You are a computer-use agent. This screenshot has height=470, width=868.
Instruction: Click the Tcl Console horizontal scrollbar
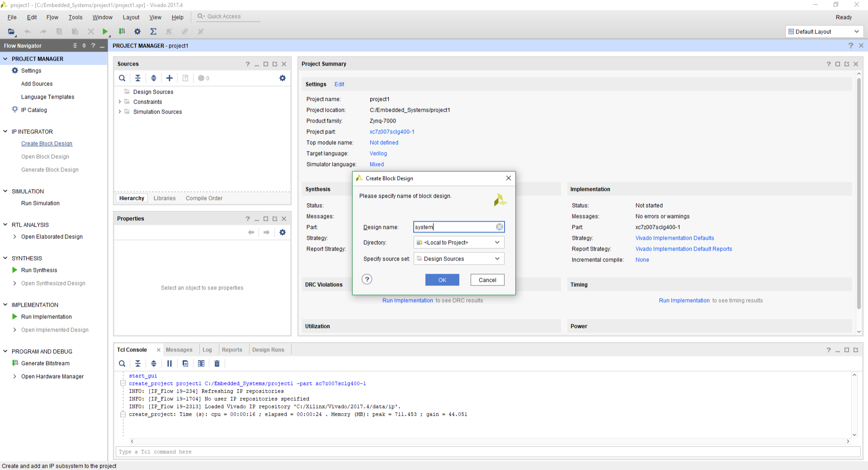[490, 442]
